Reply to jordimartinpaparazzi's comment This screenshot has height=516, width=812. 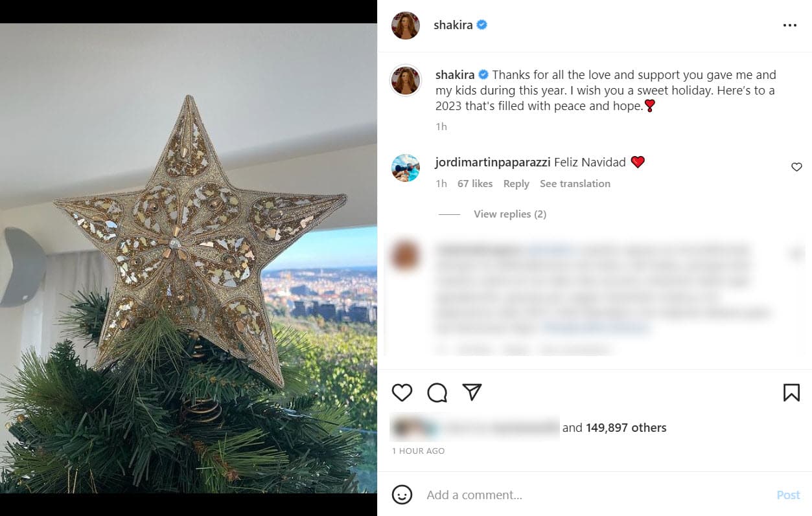point(516,183)
